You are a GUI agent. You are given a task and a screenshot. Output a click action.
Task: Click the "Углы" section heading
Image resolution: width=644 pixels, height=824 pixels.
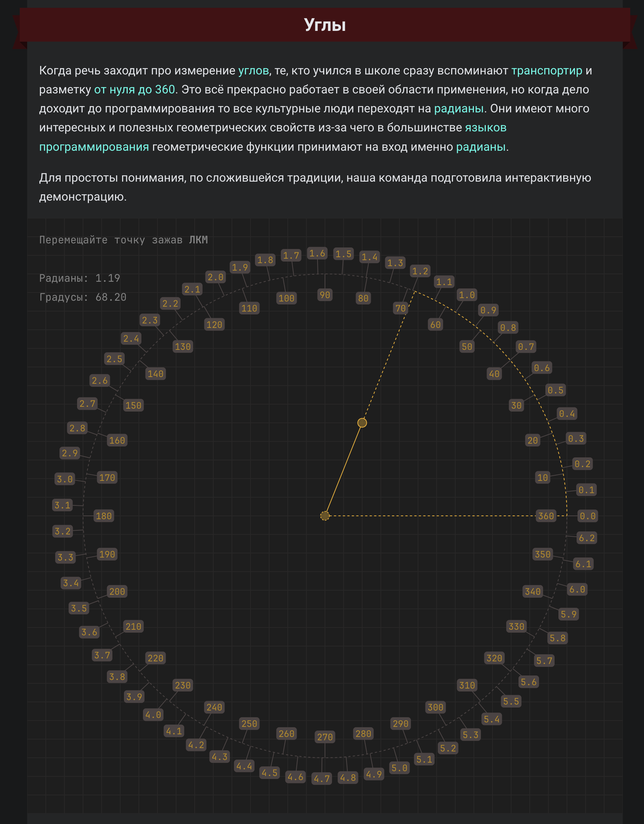click(x=325, y=25)
